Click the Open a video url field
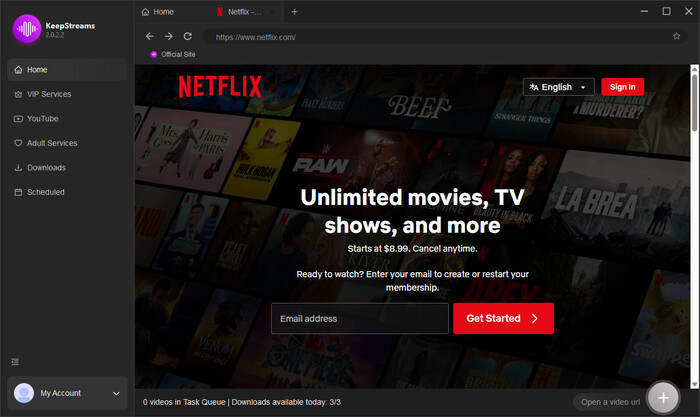 [610, 402]
